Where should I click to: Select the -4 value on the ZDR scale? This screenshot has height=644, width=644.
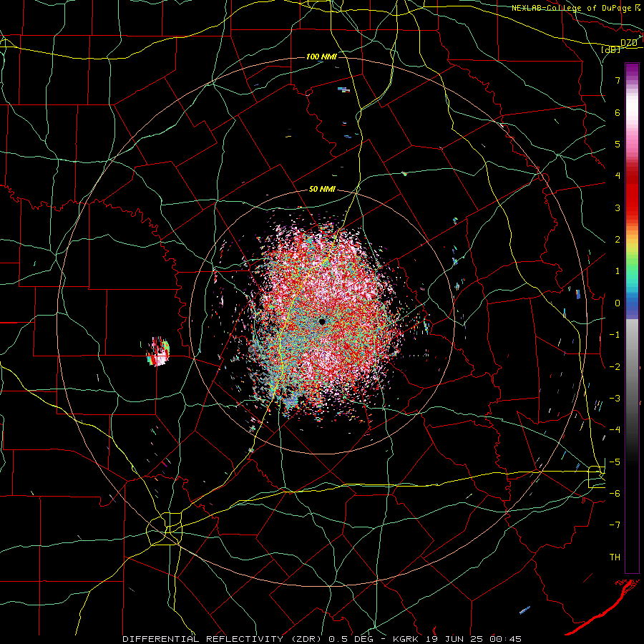click(x=615, y=430)
